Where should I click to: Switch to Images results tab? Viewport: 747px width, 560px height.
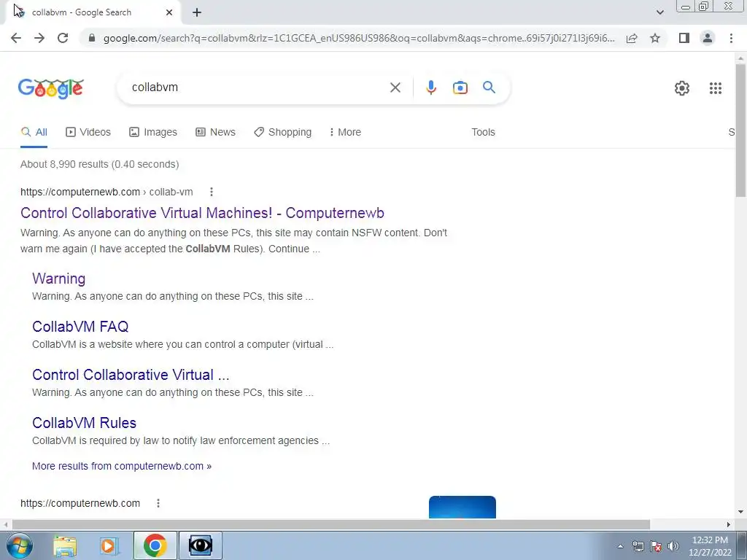(x=153, y=132)
